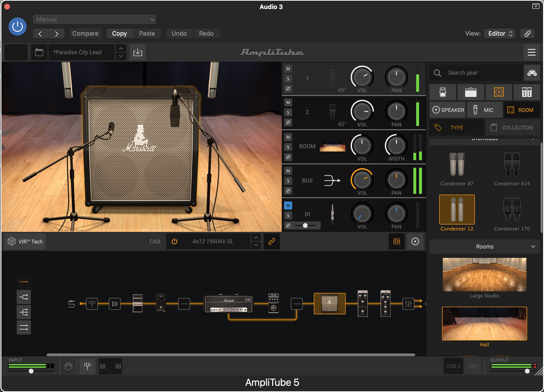
Task: Open the Manual preset dropdown
Action: (95, 19)
